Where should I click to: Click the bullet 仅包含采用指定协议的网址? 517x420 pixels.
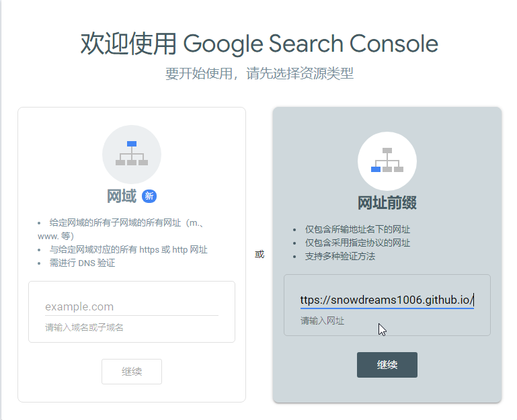coord(357,243)
